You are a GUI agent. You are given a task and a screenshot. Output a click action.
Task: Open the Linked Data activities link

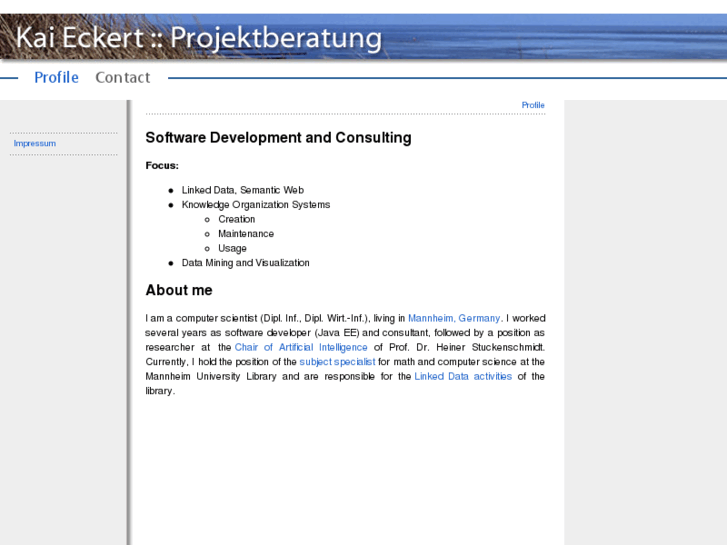[463, 376]
